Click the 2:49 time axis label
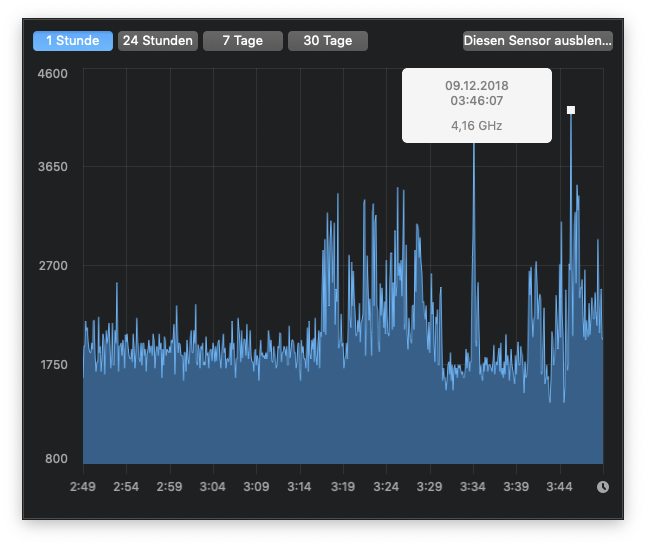646x546 pixels. point(83,487)
